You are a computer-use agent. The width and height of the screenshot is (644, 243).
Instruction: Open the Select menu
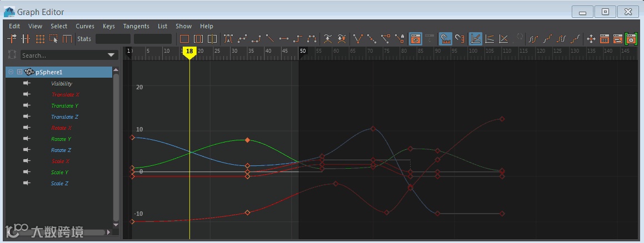[x=59, y=26]
